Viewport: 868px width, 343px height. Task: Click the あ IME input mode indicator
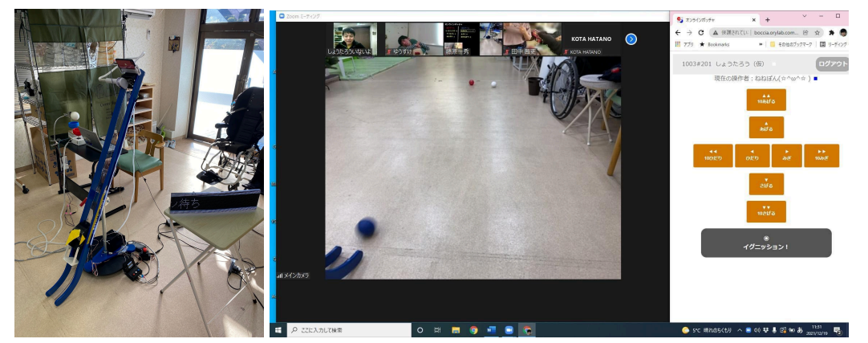801,330
